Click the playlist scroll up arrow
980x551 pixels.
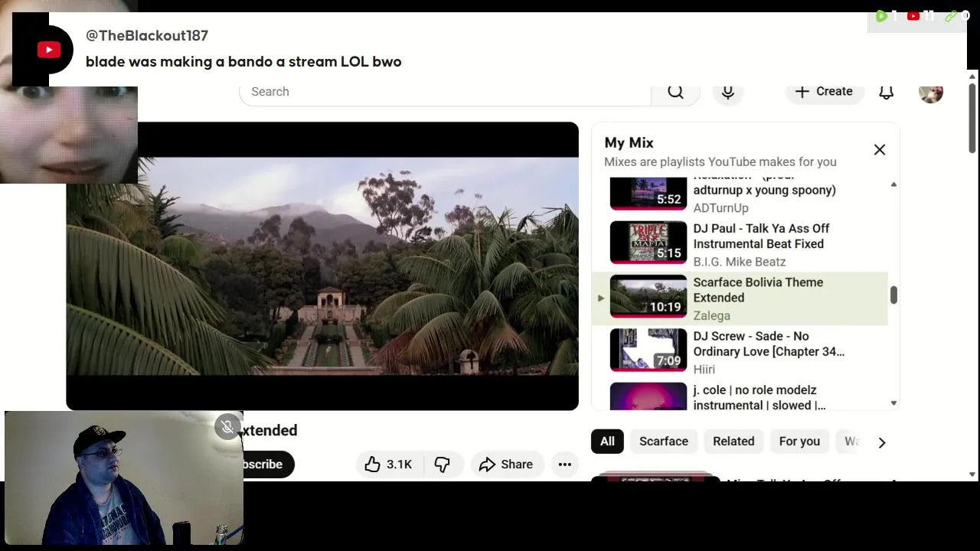(893, 184)
